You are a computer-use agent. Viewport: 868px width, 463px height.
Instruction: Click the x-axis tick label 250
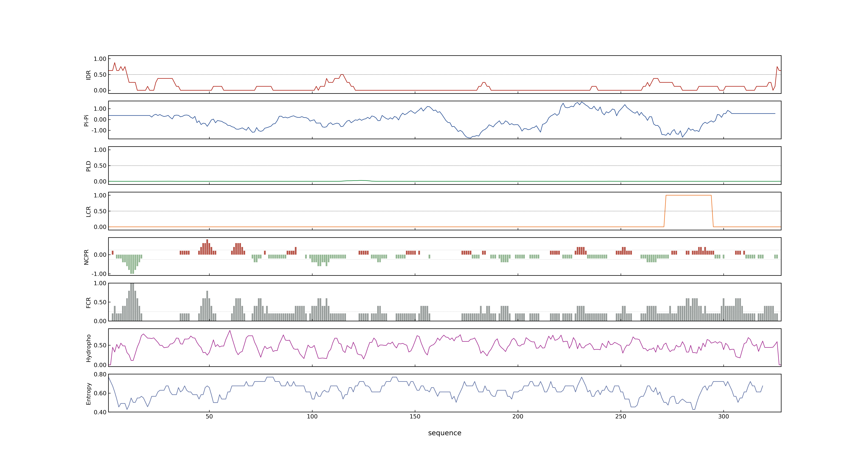[621, 416]
